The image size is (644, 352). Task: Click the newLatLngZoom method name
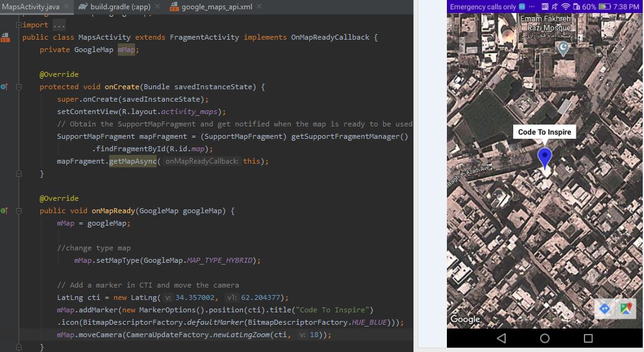pyautogui.click(x=241, y=335)
